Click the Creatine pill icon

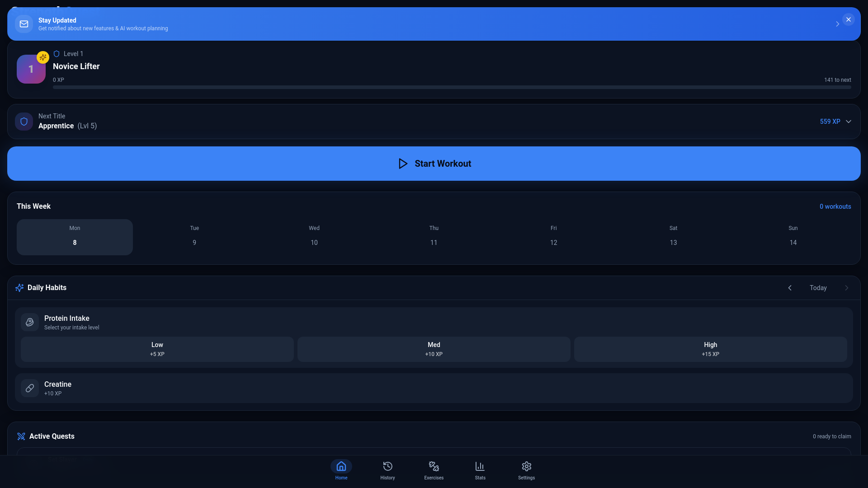[x=29, y=388]
